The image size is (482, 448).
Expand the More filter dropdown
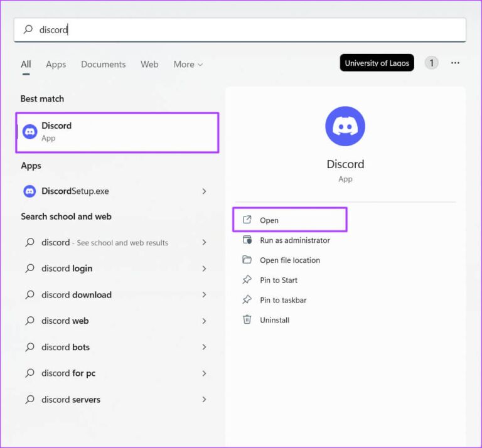pyautogui.click(x=188, y=64)
